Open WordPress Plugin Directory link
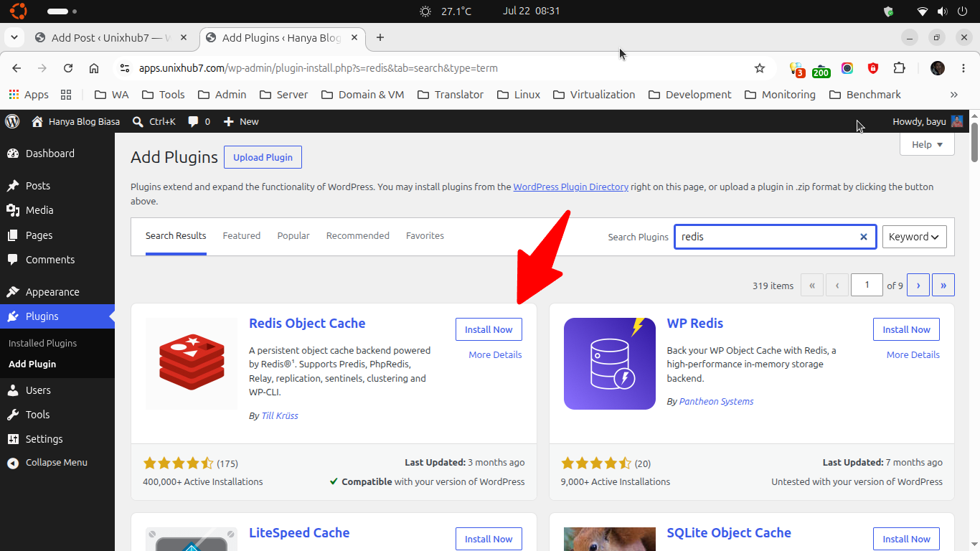Viewport: 980px width, 551px height. (x=571, y=187)
